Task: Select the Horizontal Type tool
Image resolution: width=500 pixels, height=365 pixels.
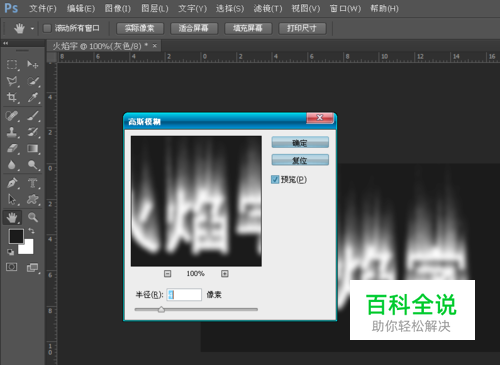Action: (x=33, y=183)
